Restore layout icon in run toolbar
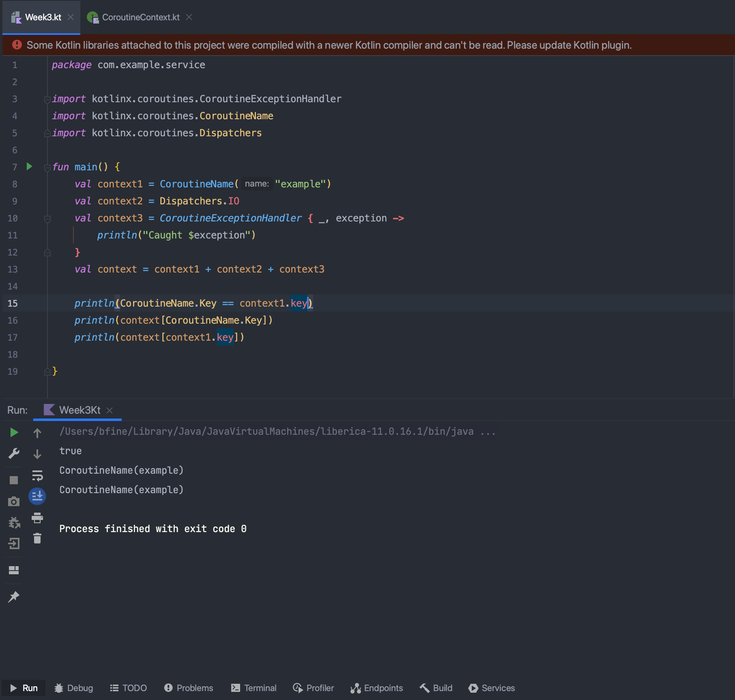Image resolution: width=735 pixels, height=700 pixels. click(x=14, y=570)
